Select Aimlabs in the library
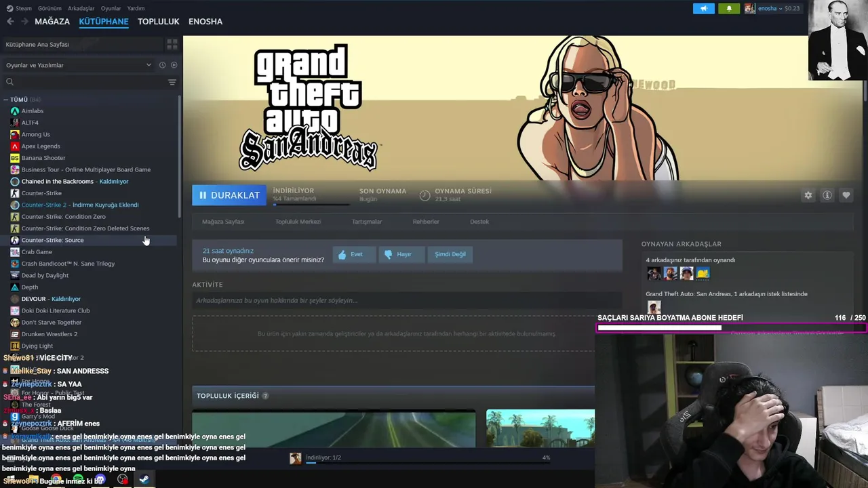 [x=32, y=111]
